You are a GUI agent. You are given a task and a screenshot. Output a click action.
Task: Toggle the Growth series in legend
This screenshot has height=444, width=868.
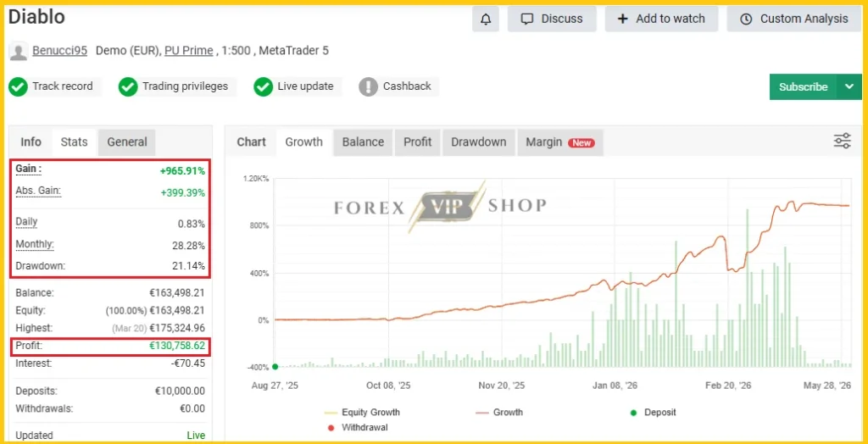click(499, 413)
